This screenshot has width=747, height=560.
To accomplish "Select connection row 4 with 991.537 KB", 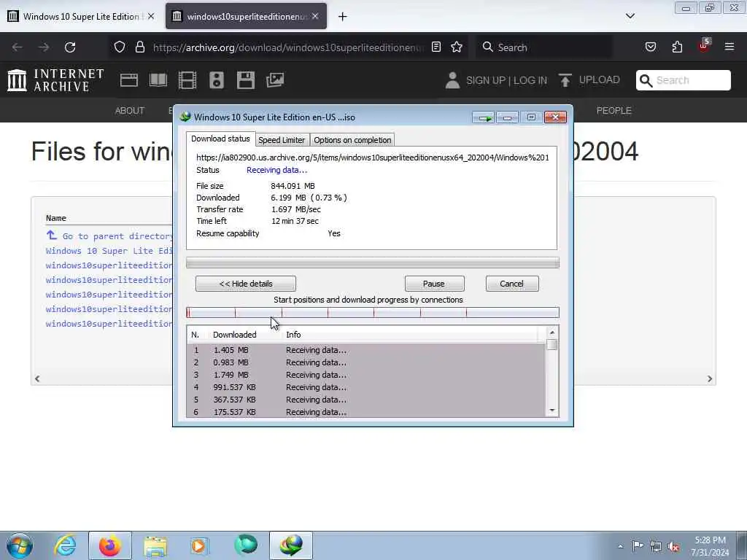I will 366,387.
